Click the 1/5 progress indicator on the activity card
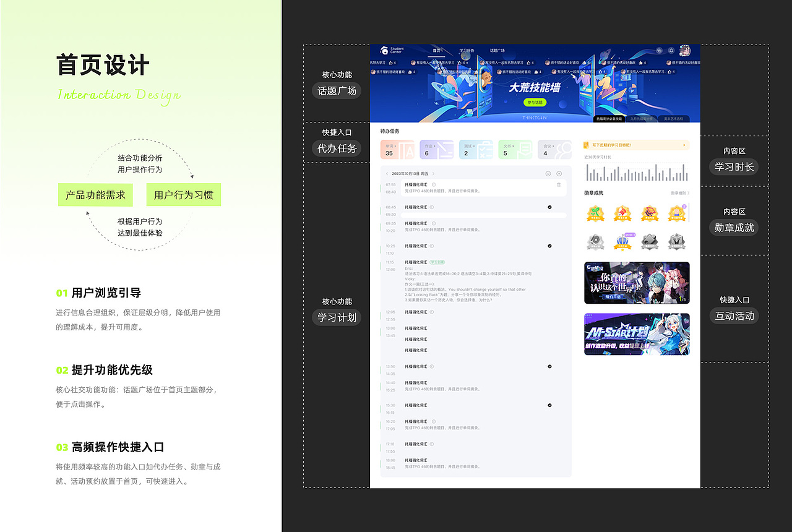 click(683, 299)
